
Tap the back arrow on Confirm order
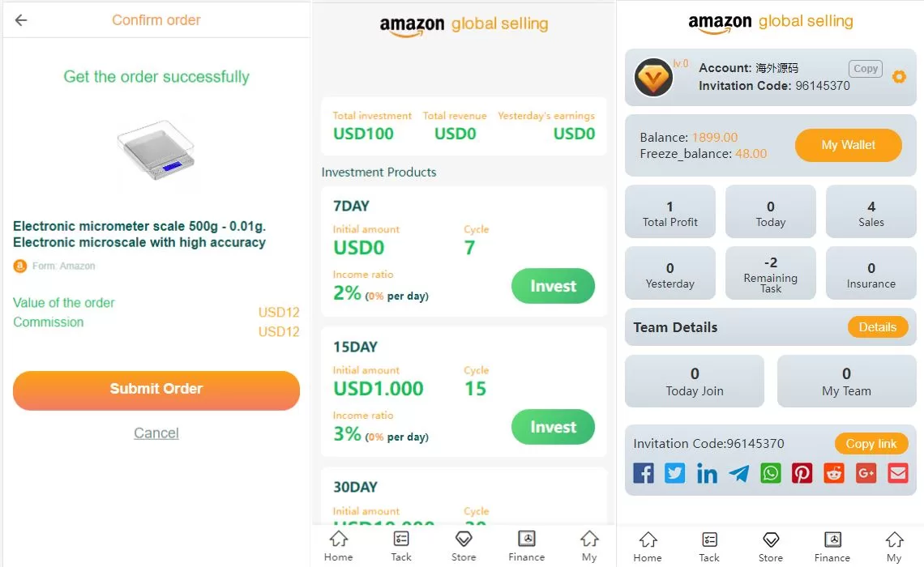point(21,20)
